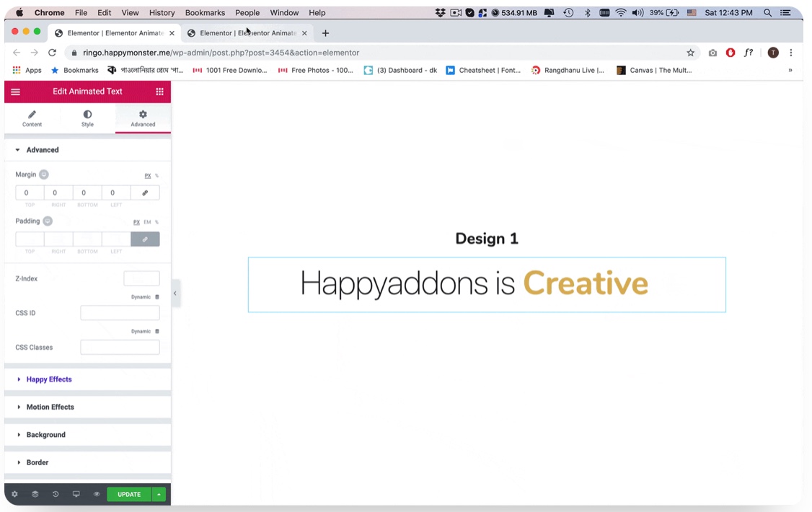Open the '1001 Free Downlo...' bookmark

pyautogui.click(x=230, y=71)
